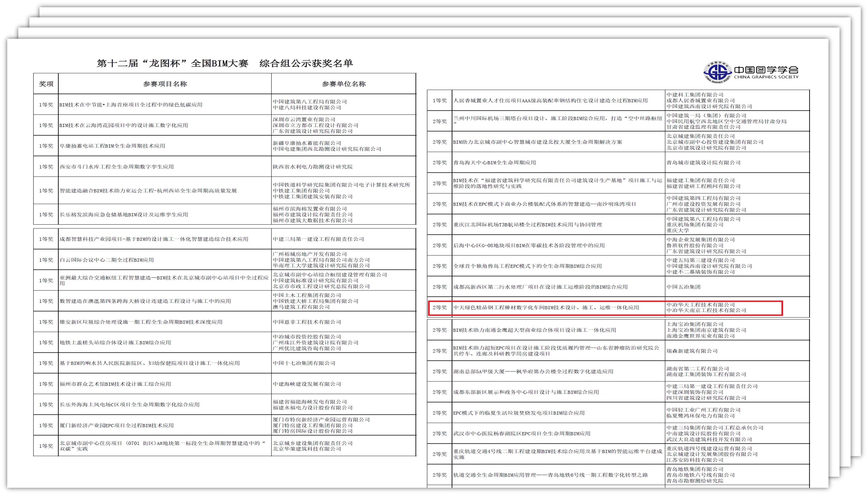Click 青岛地铁集团有限公司 cell

737,475
